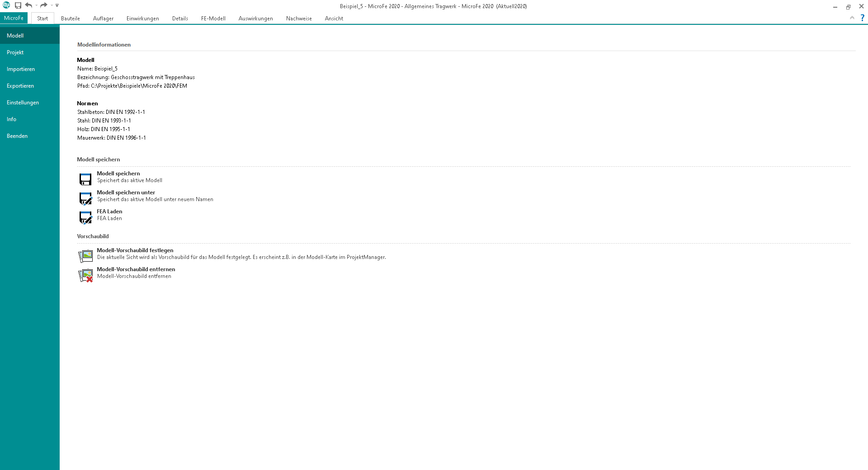
Task: Open the MicroFe file tab
Action: tap(14, 18)
